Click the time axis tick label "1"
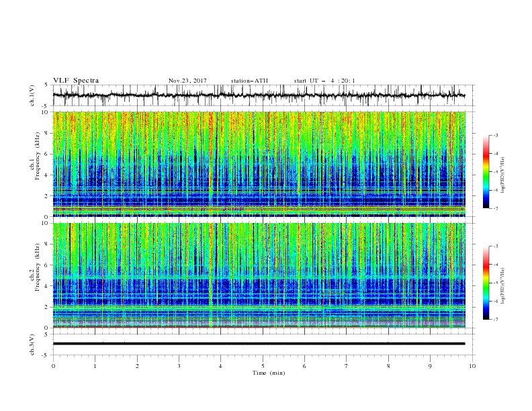 (95, 366)
